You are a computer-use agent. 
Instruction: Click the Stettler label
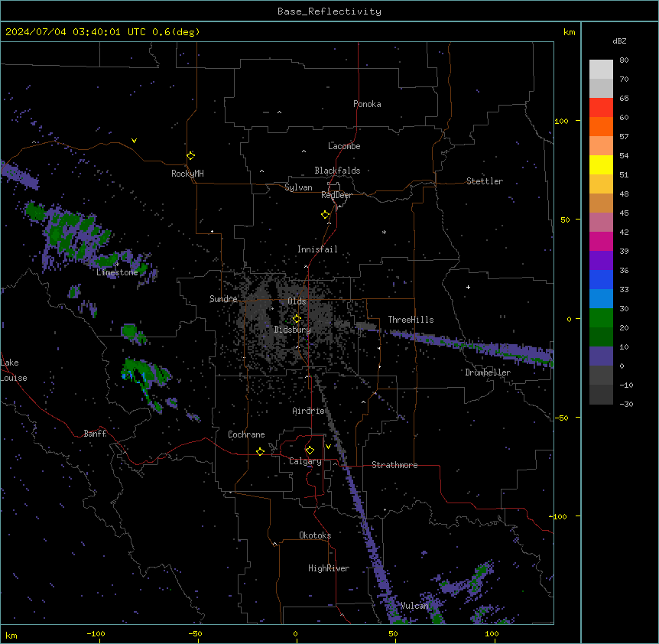(485, 181)
